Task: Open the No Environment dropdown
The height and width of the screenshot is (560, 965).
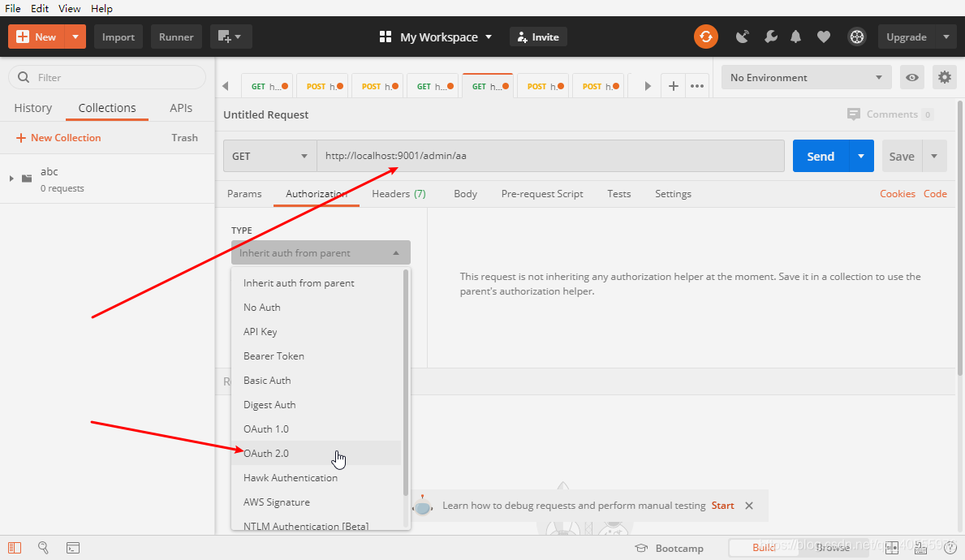Action: coord(805,77)
